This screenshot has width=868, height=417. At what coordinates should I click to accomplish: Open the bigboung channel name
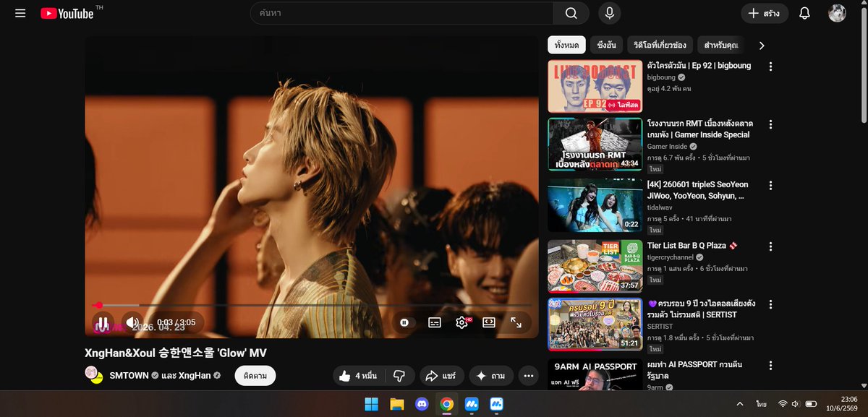661,77
